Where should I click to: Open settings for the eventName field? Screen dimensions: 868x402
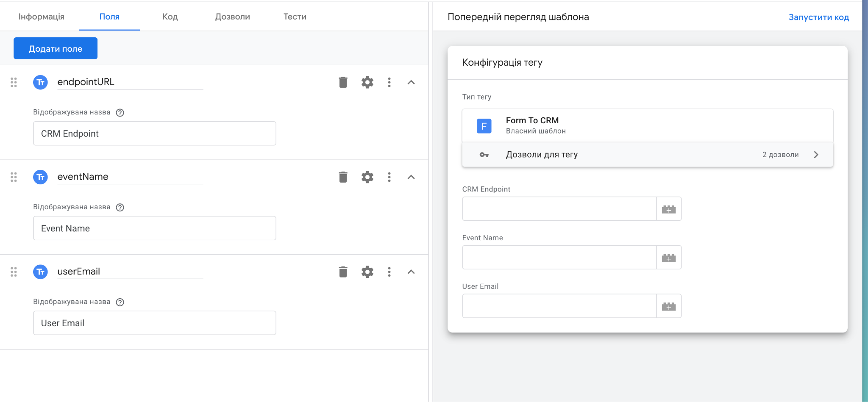coord(367,177)
